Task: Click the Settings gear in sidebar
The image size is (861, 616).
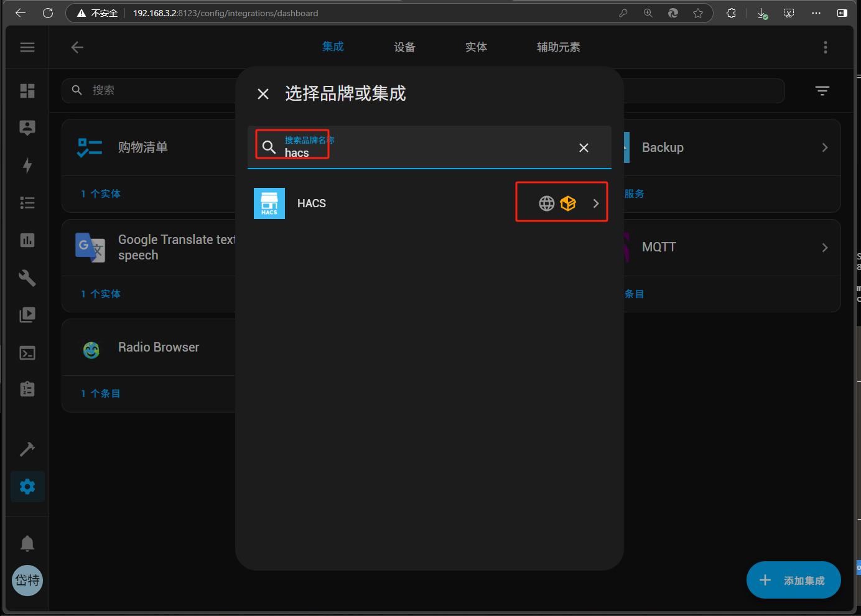Action: point(27,487)
